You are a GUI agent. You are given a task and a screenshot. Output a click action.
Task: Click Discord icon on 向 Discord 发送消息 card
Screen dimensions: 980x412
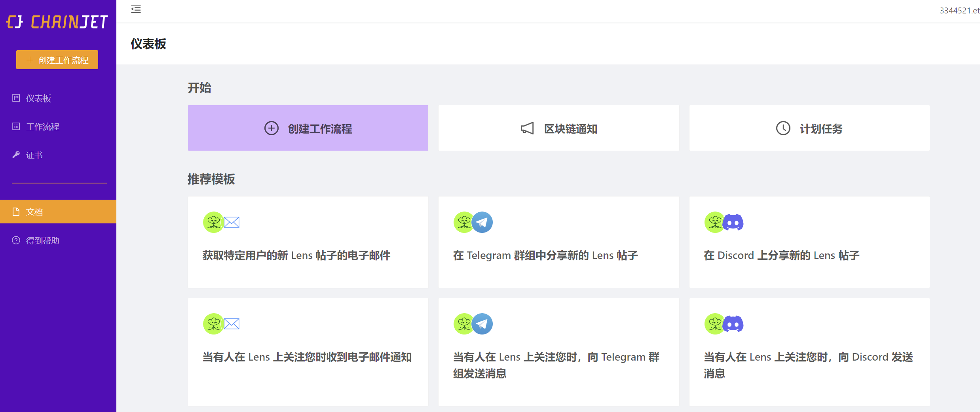(733, 324)
